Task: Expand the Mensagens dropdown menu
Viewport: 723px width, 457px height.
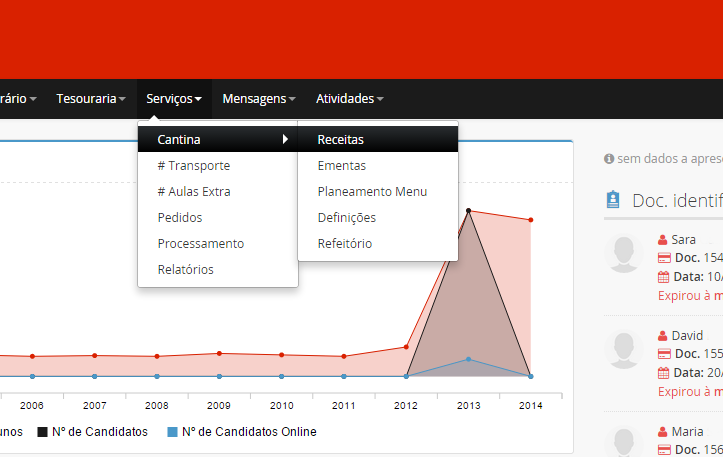Action: coord(259,99)
